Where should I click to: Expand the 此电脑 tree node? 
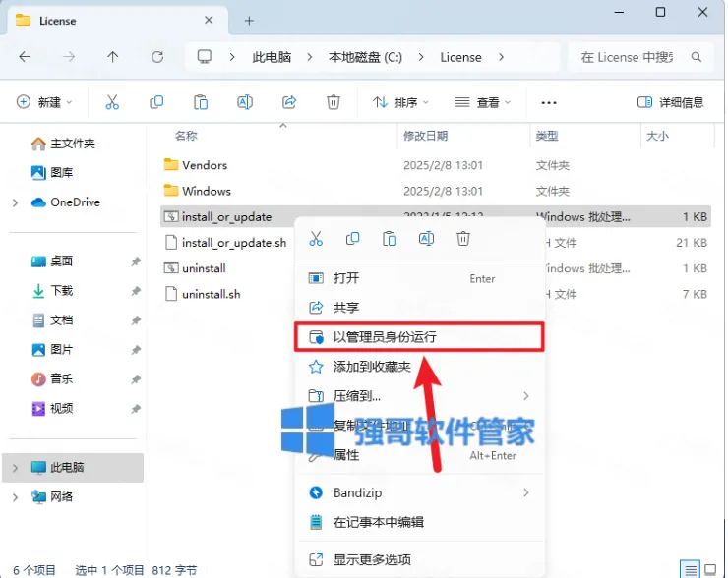(x=16, y=468)
